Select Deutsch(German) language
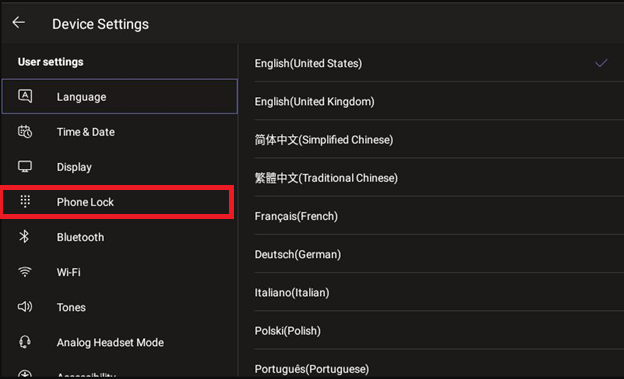The height and width of the screenshot is (379, 624). (x=439, y=254)
